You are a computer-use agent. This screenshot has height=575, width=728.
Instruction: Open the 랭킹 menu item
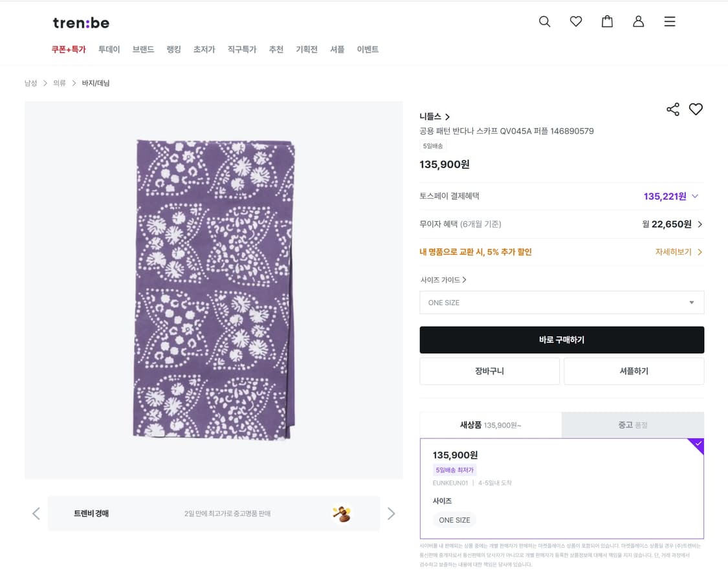coord(173,49)
